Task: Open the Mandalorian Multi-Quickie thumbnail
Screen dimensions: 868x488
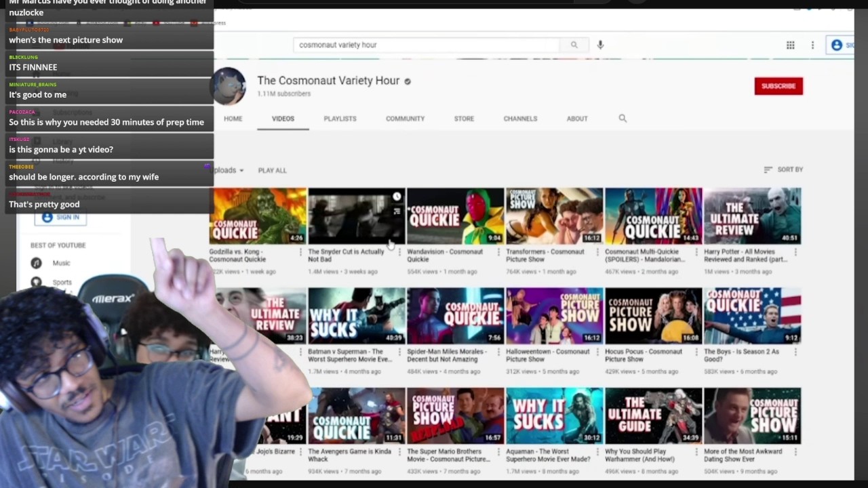Action: 653,216
